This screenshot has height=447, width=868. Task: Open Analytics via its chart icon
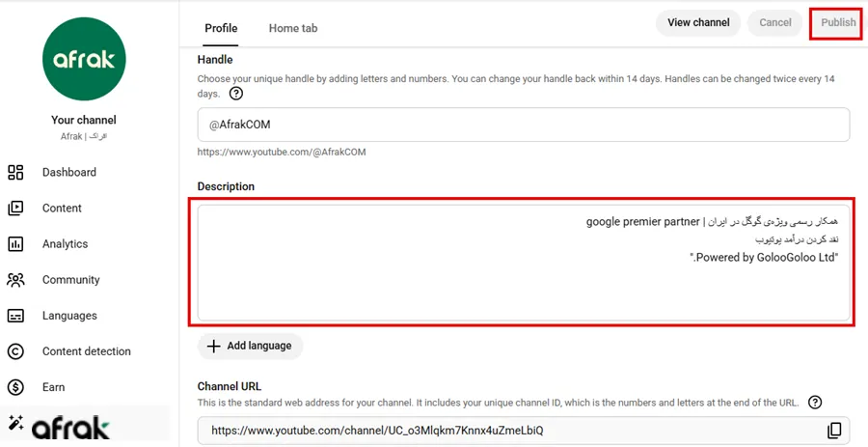click(x=15, y=244)
